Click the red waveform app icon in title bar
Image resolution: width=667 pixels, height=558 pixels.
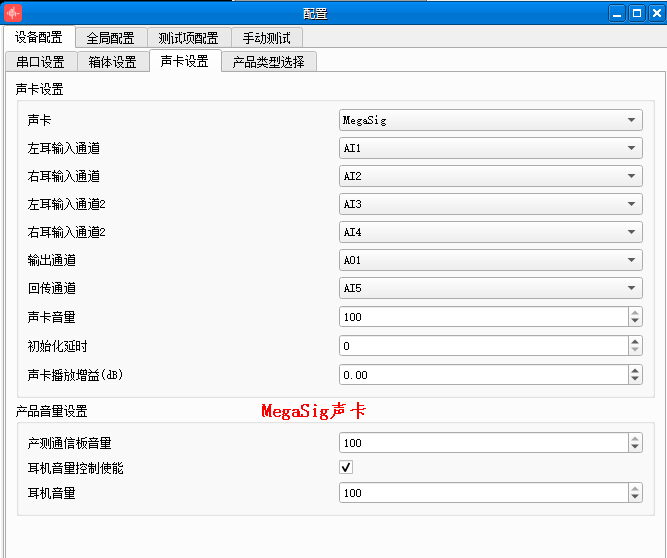[x=13, y=13]
